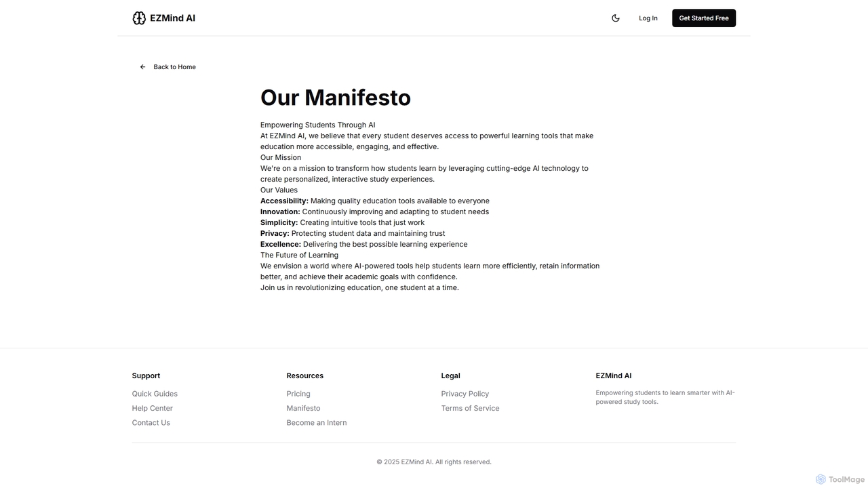Image resolution: width=868 pixels, height=488 pixels.
Task: Click The Future of Learning subheading
Action: point(299,256)
